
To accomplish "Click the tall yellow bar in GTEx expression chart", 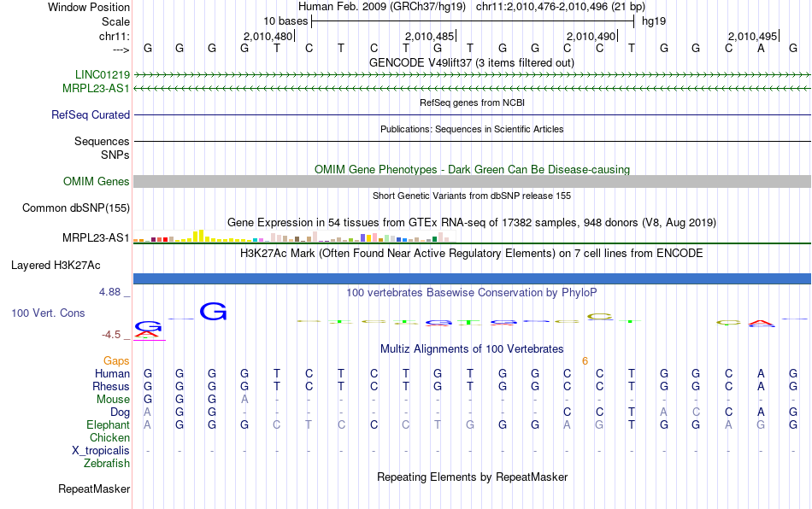I will (202, 236).
